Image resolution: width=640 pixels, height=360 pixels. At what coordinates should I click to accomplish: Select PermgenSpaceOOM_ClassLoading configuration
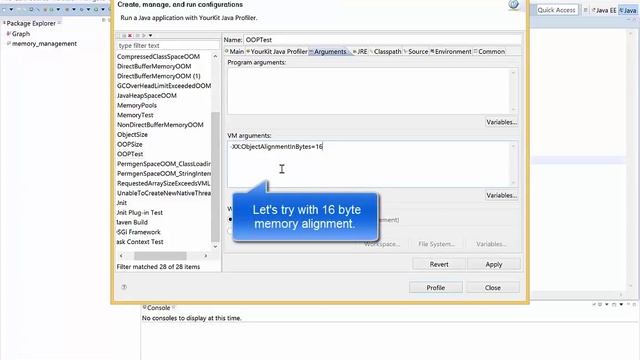(x=164, y=164)
